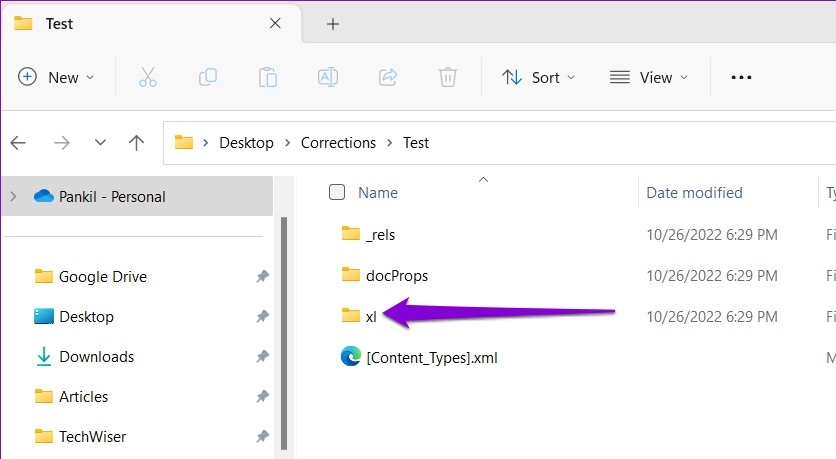Open recent locations dropdown chevron
The height and width of the screenshot is (459, 836).
(100, 143)
